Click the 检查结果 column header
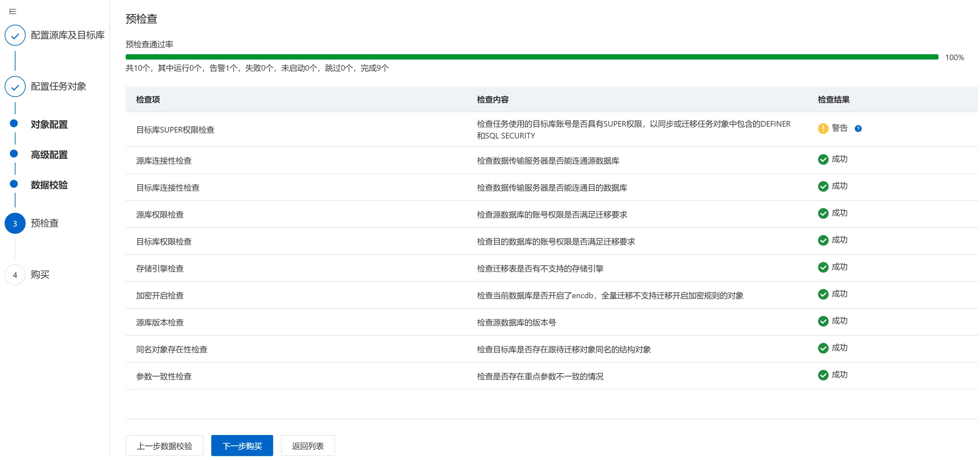Viewport: 980px width, 460px height. [834, 100]
